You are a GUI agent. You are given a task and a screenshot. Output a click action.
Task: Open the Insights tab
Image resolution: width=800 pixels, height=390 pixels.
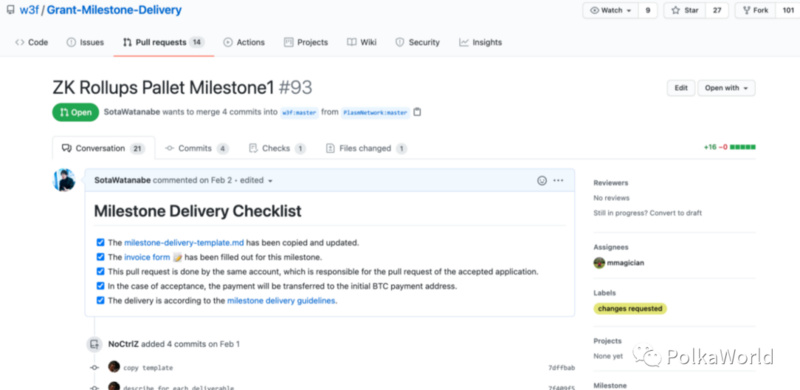(x=480, y=42)
